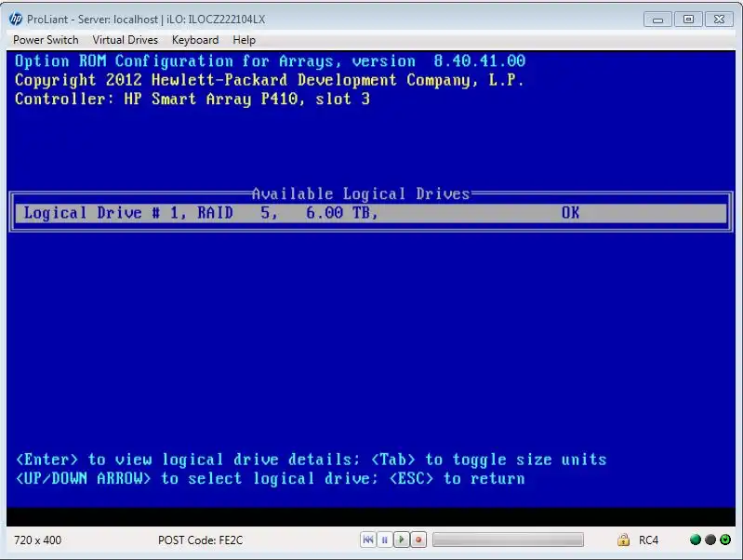This screenshot has width=743, height=560.
Task: Click the green play button
Action: click(x=402, y=540)
